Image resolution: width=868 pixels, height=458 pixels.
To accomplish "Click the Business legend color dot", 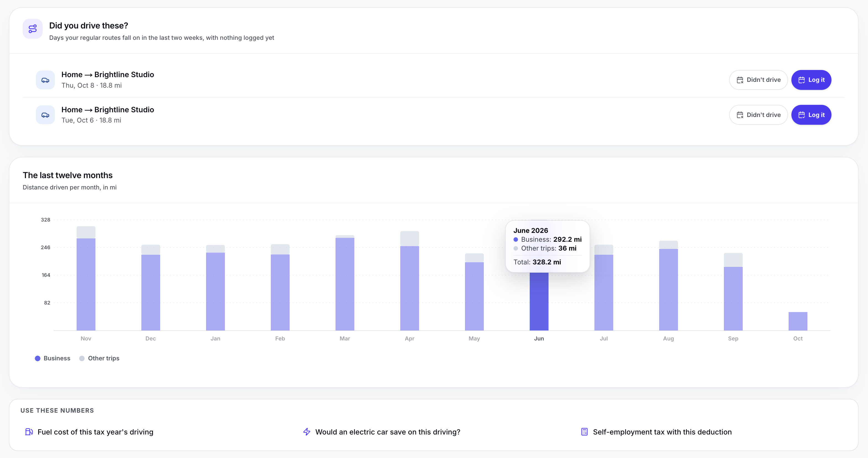I will [37, 358].
